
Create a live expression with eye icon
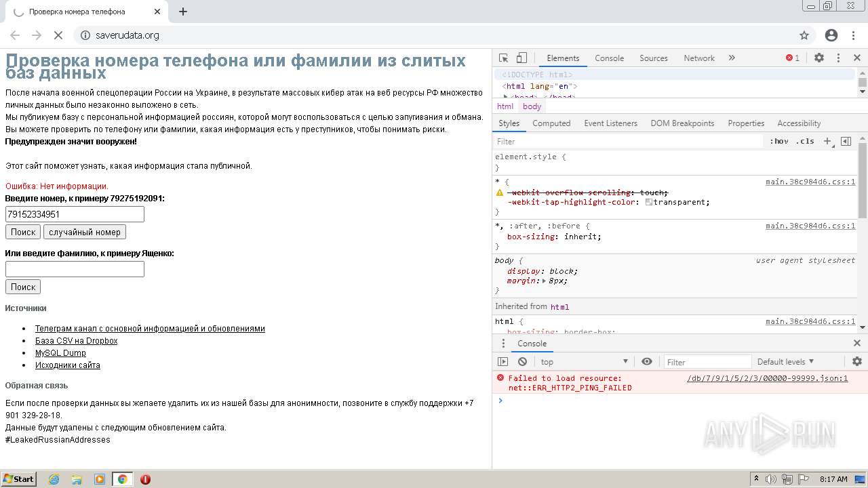[647, 362]
